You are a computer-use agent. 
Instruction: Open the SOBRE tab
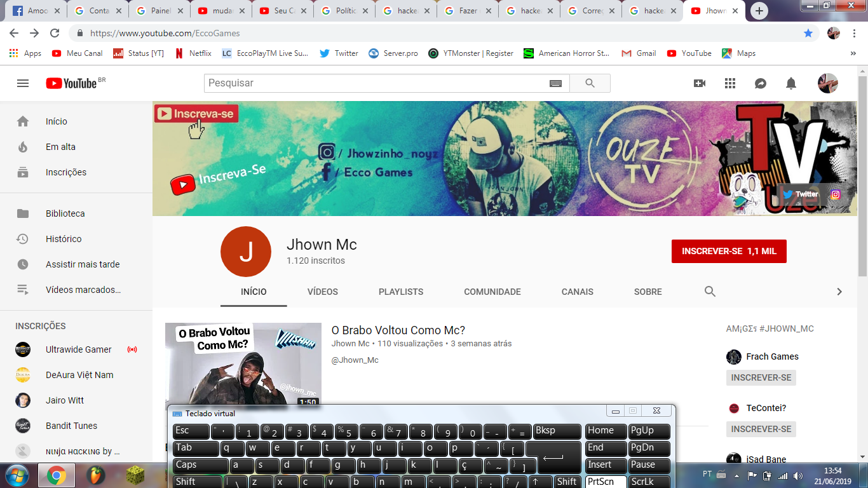pyautogui.click(x=648, y=292)
